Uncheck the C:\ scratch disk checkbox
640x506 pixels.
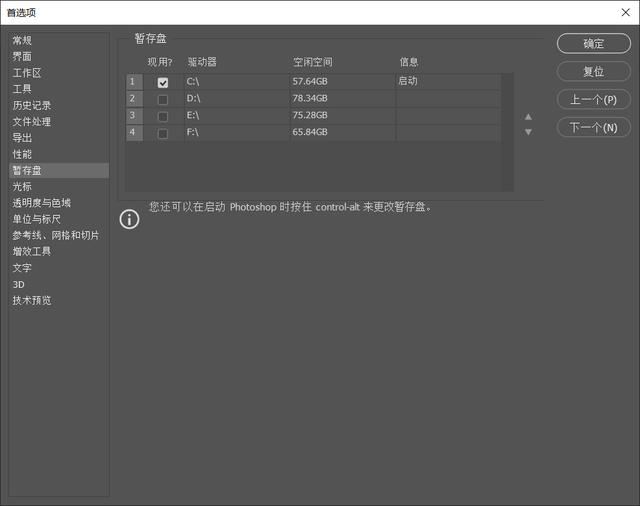tap(163, 83)
